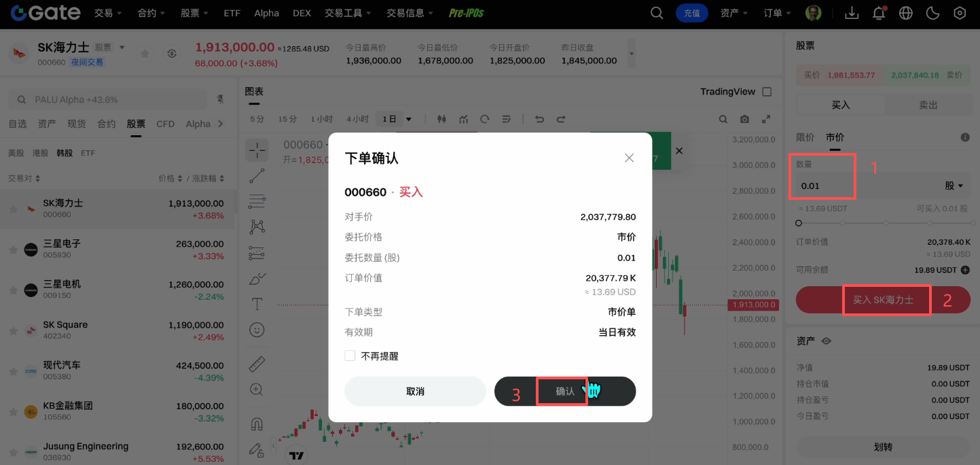Search symbols with the chart magnifier

point(723,119)
